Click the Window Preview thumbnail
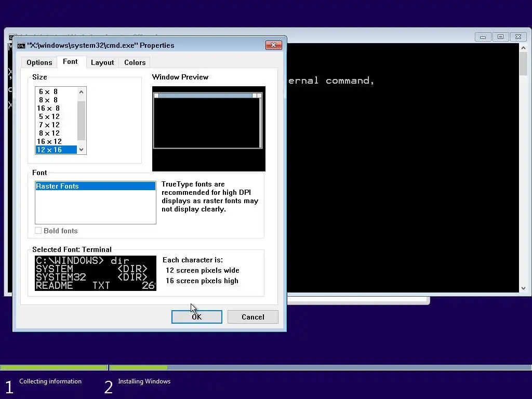 click(x=209, y=129)
